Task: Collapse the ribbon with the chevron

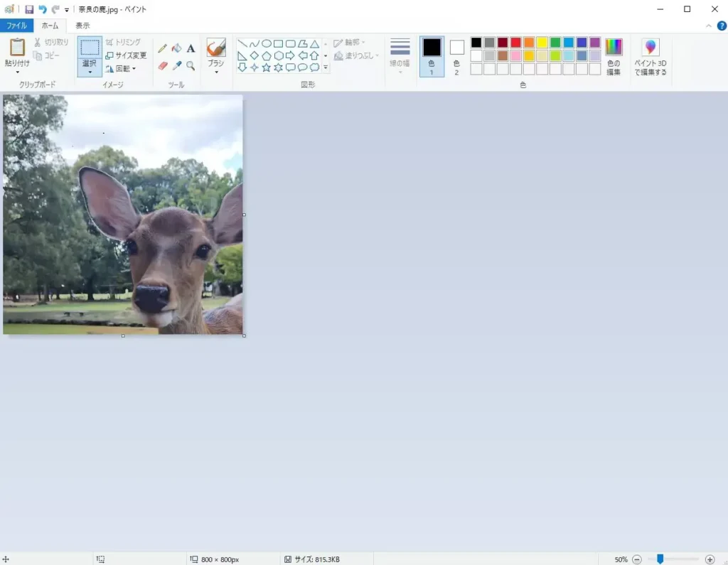Action: (708, 26)
